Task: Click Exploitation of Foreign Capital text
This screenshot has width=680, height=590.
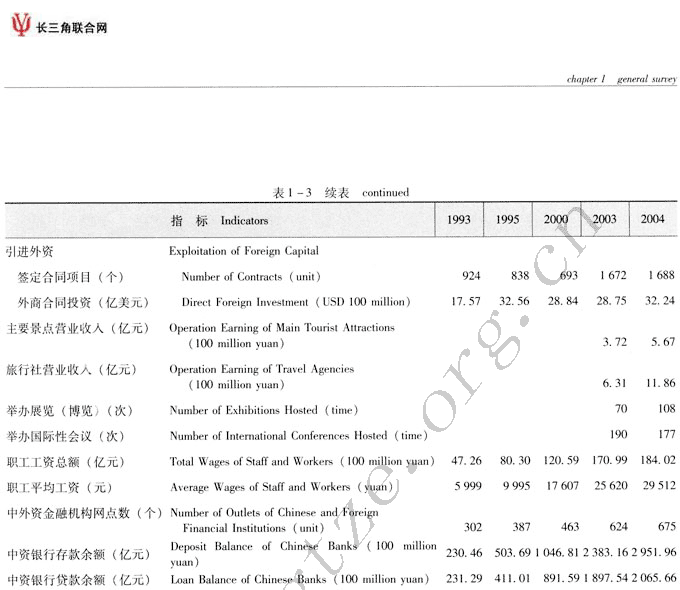Action: tap(244, 251)
